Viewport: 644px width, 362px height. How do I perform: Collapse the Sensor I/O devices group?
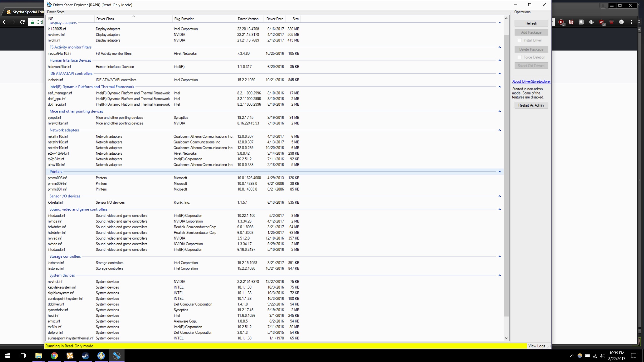[x=500, y=196]
